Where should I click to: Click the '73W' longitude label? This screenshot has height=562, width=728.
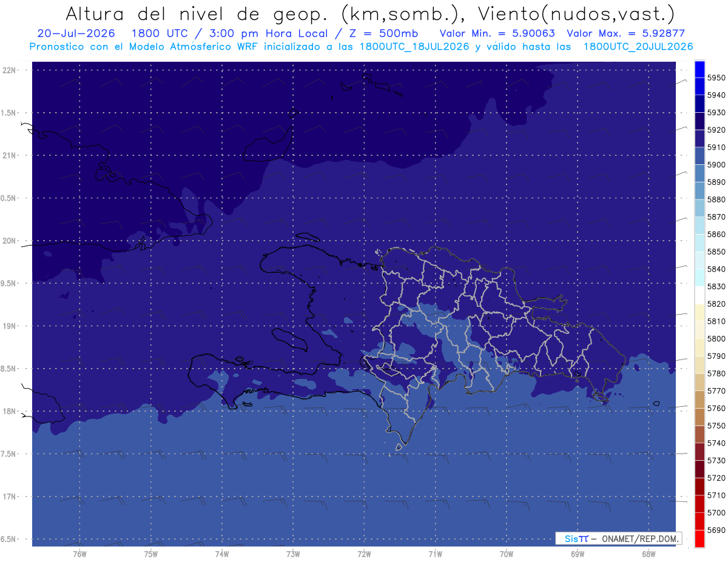[293, 554]
